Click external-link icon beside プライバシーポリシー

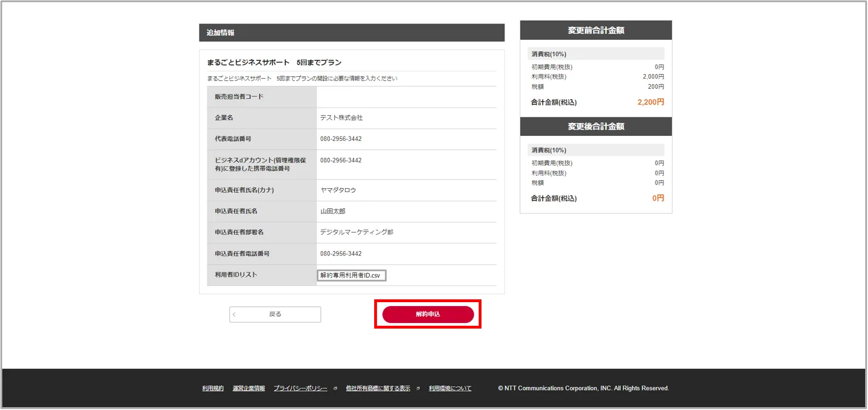(335, 389)
